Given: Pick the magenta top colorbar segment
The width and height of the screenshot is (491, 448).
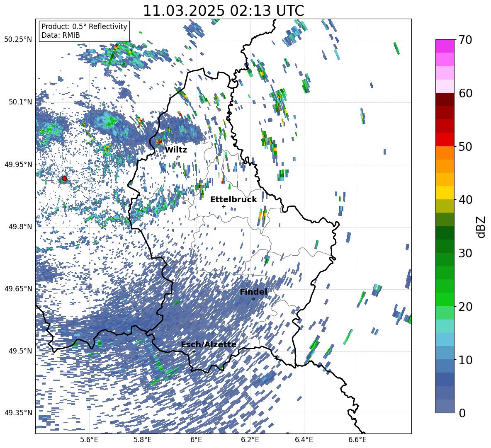Looking at the screenshot, I should tap(445, 46).
